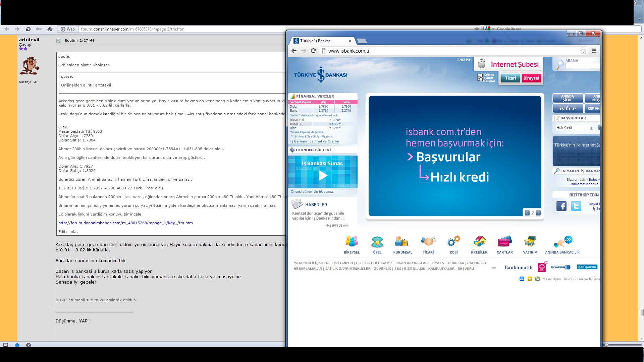Bookmark isbank page with the star icon
Viewport: 644px width, 362px height.
coord(583,51)
